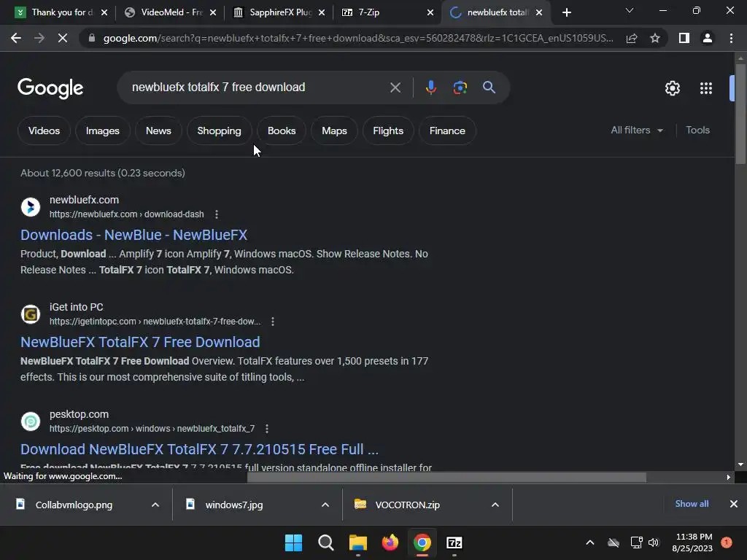The image size is (747, 560).
Task: Switch to the SapphireFX Plug tab
Action: click(279, 12)
